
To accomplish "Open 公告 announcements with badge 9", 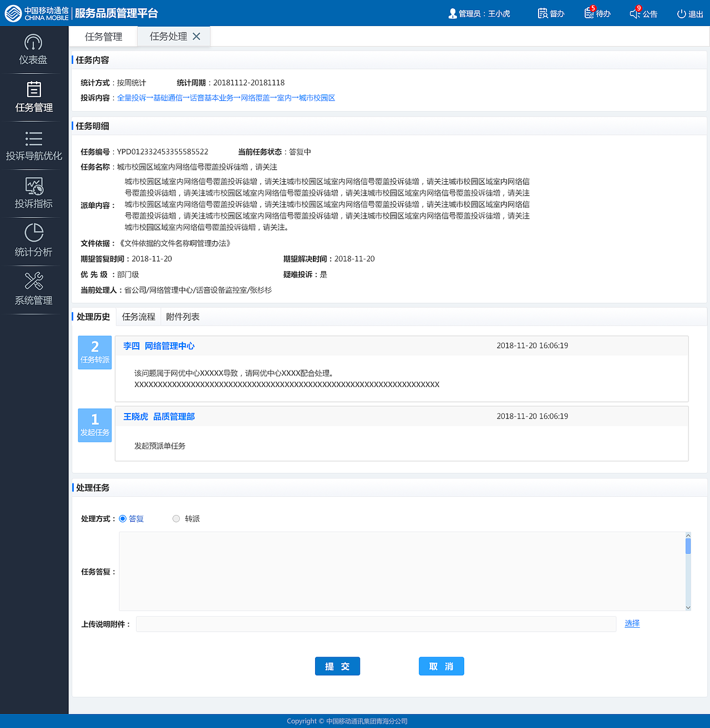I will pyautogui.click(x=643, y=13).
